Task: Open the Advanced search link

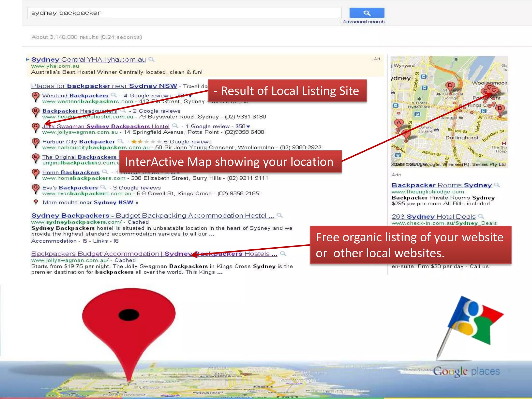Action: (x=363, y=22)
